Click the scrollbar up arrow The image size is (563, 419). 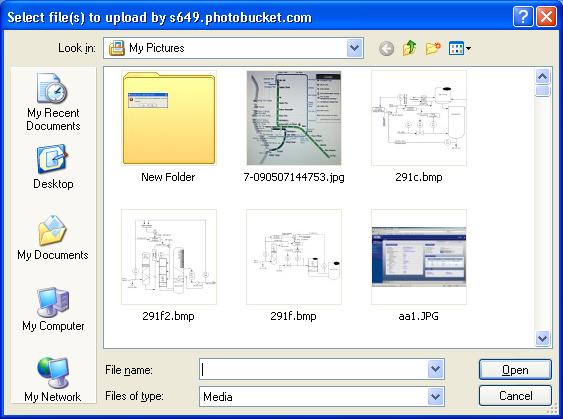pos(543,76)
